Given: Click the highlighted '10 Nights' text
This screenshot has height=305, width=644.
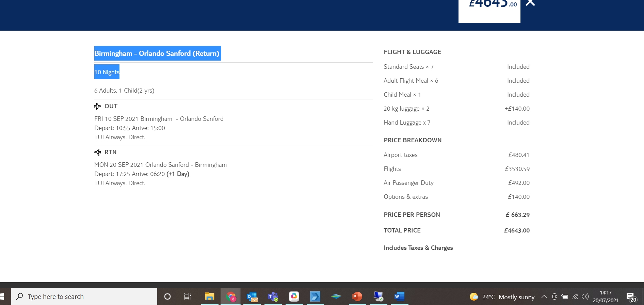Looking at the screenshot, I should 107,72.
